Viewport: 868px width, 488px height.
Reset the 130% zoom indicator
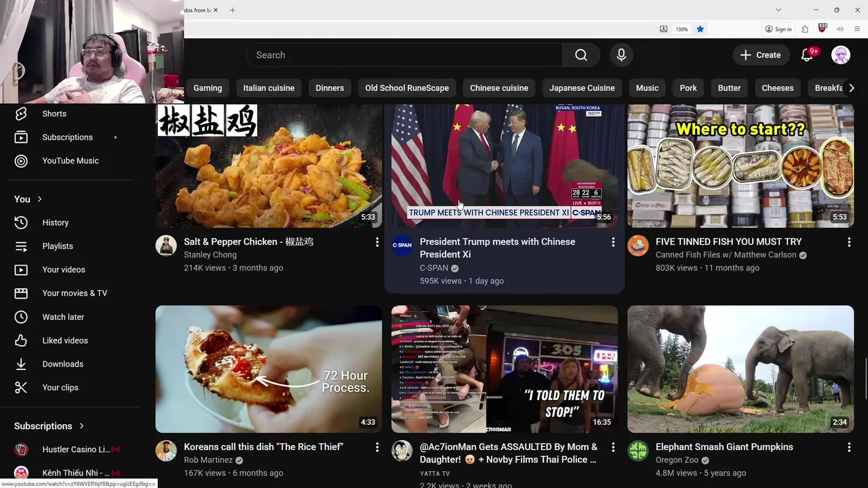[x=682, y=29]
